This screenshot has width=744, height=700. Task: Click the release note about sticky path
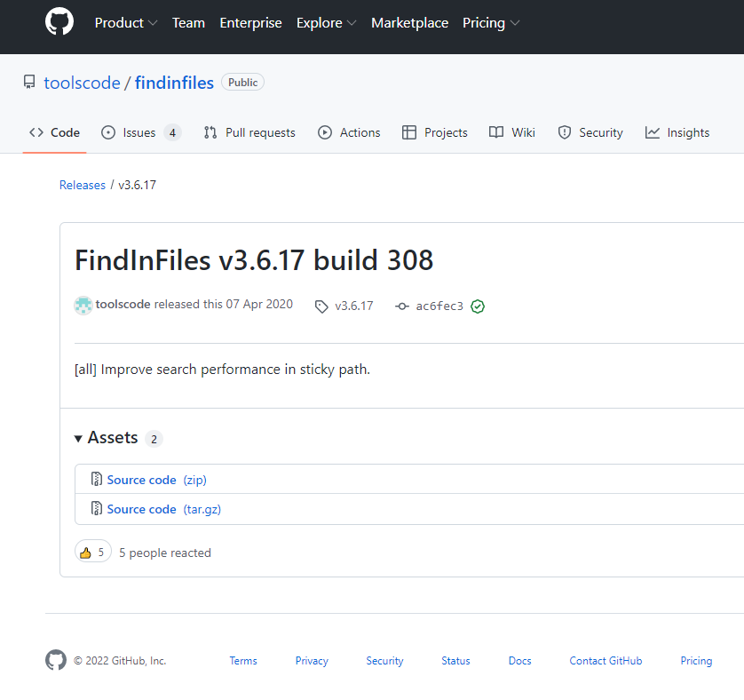click(222, 370)
